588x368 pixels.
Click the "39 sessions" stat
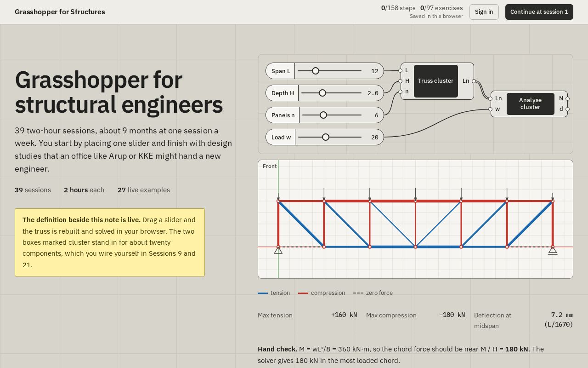(x=33, y=190)
